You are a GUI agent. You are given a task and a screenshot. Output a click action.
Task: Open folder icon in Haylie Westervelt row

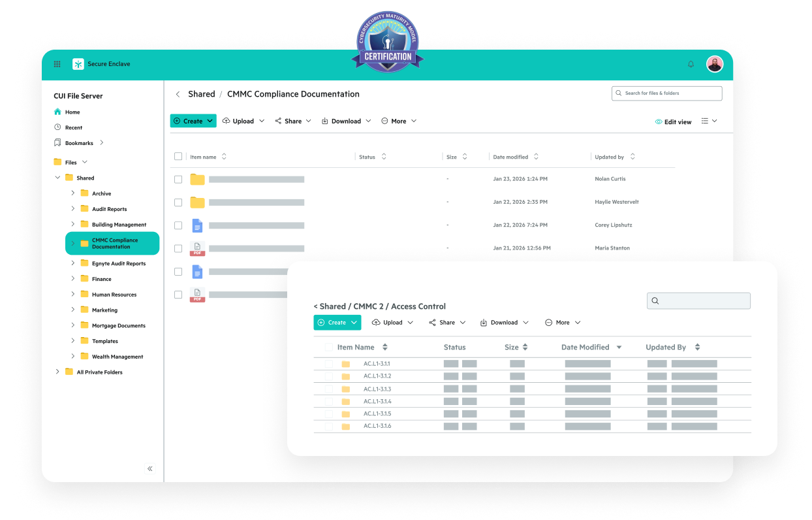pyautogui.click(x=197, y=203)
